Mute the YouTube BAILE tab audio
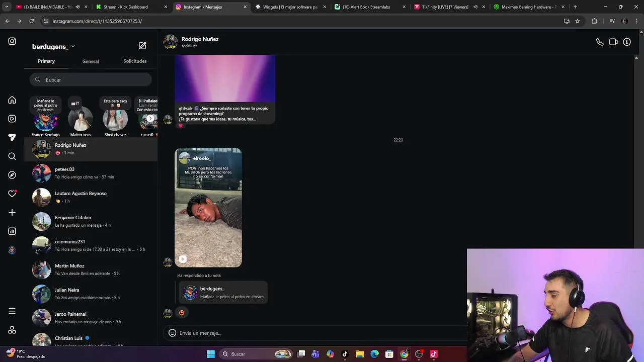 tap(77, 7)
